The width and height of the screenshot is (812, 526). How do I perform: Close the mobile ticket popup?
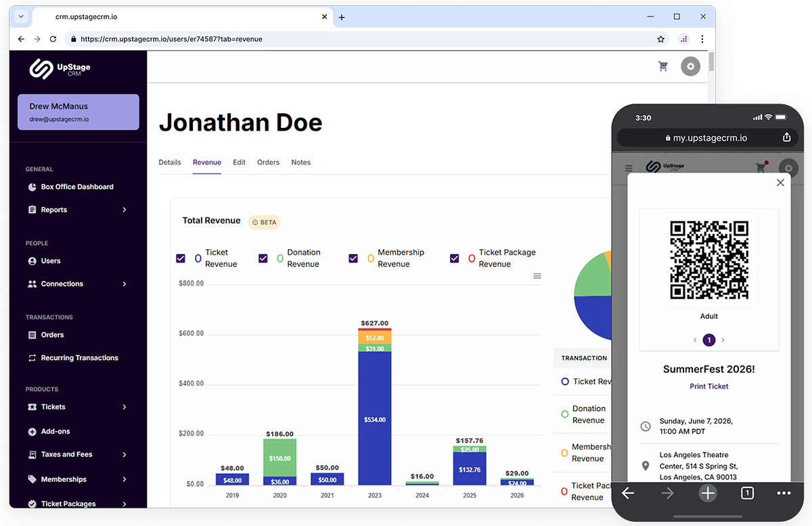[780, 183]
